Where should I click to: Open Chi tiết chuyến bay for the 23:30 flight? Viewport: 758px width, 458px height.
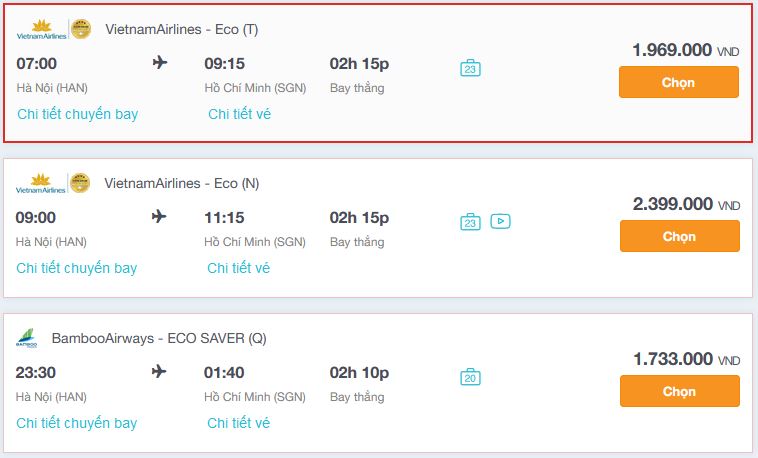click(x=77, y=423)
